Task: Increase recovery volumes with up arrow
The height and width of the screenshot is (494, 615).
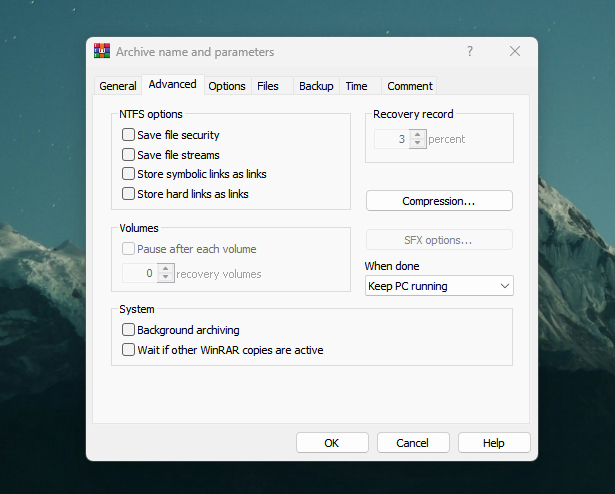Action: (x=166, y=268)
